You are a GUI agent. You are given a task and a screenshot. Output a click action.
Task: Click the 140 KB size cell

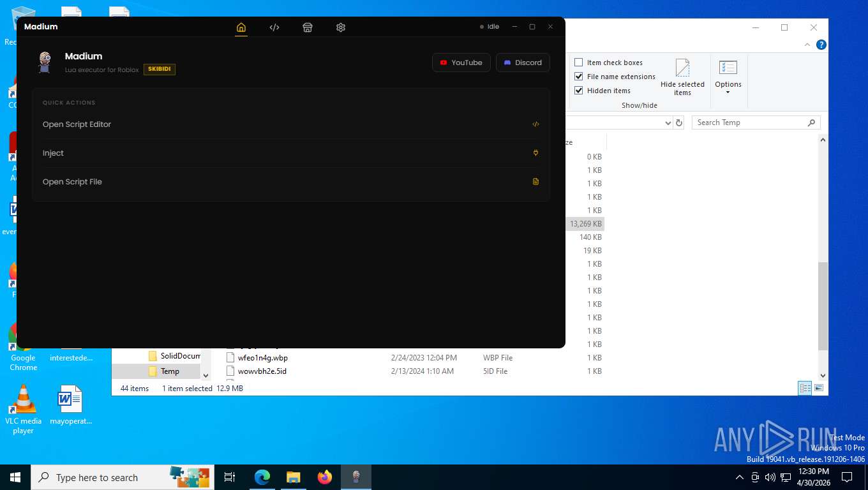pyautogui.click(x=590, y=237)
